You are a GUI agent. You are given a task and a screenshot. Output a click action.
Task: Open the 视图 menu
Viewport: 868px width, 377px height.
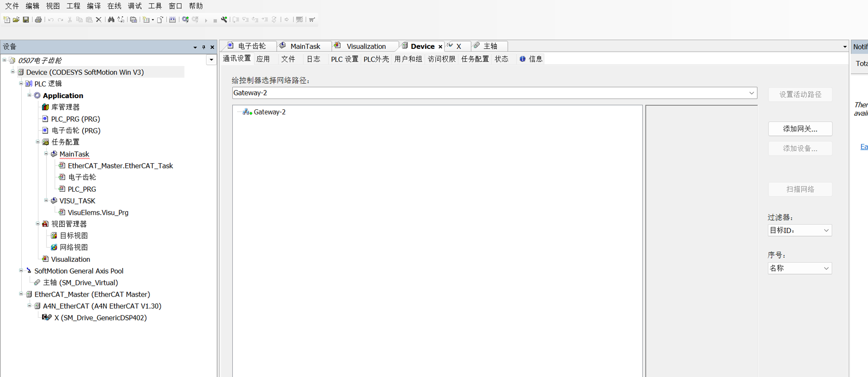coord(53,6)
